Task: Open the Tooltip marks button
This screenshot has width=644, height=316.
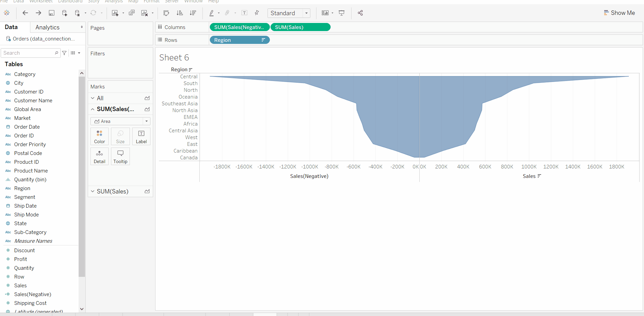Action: [120, 156]
